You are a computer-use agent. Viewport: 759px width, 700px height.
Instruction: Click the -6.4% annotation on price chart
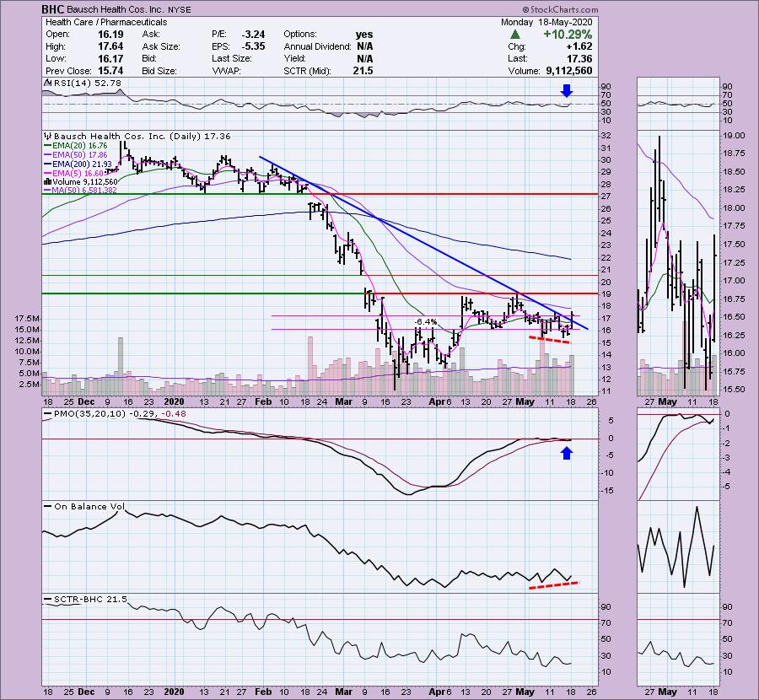[426, 322]
